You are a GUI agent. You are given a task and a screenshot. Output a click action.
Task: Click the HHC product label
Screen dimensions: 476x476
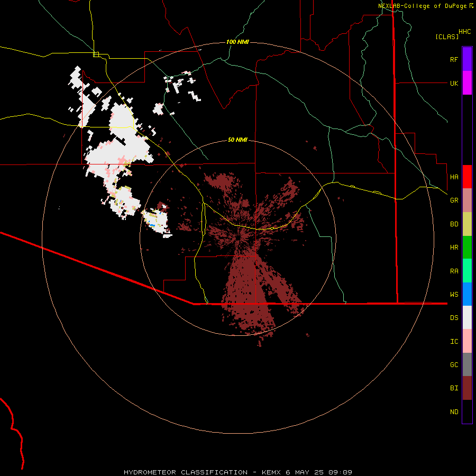pyautogui.click(x=465, y=32)
